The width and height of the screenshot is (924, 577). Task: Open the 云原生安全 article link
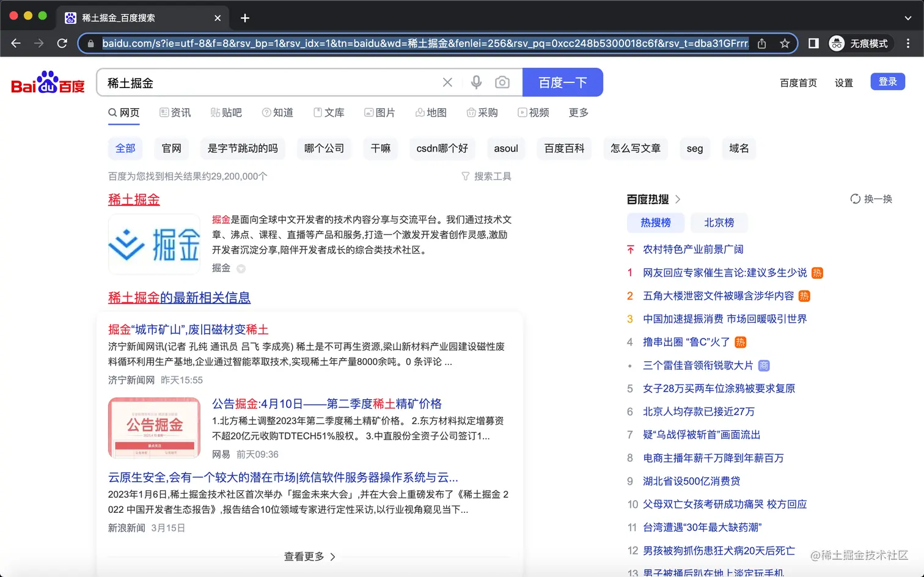(283, 477)
